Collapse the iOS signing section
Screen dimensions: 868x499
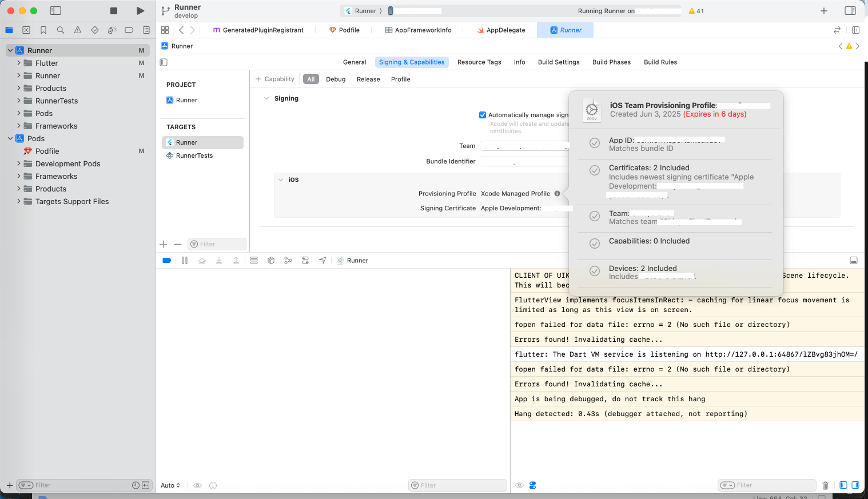coord(281,179)
